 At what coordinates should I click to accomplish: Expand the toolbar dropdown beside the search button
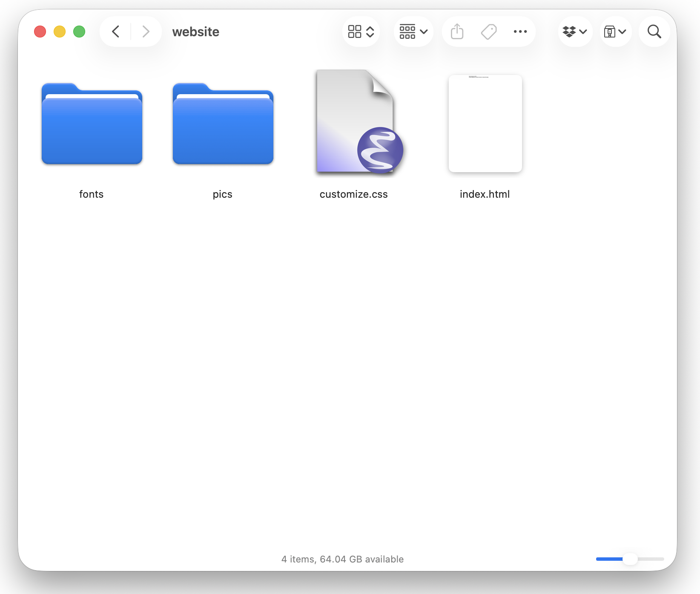[x=615, y=32]
